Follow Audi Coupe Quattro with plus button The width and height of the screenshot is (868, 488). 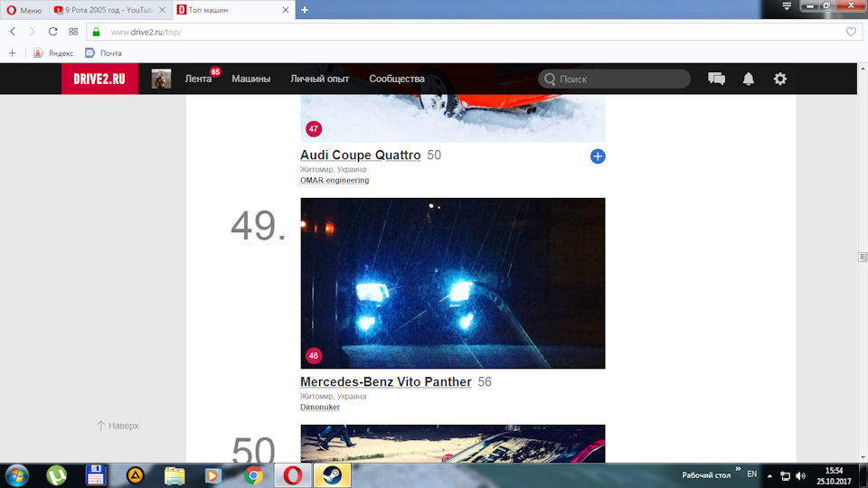click(598, 156)
